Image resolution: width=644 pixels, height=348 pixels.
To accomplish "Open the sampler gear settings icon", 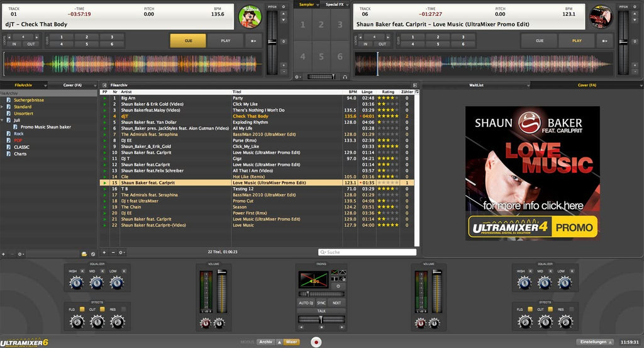I will [x=297, y=77].
